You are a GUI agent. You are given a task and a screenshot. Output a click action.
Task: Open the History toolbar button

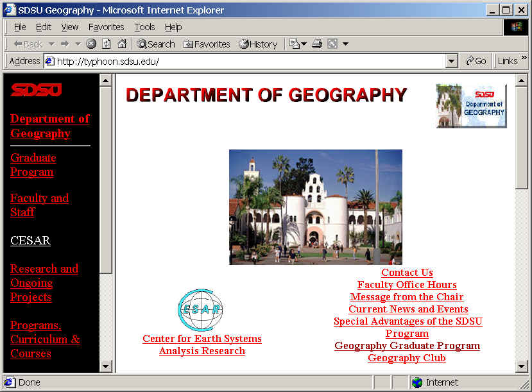258,44
